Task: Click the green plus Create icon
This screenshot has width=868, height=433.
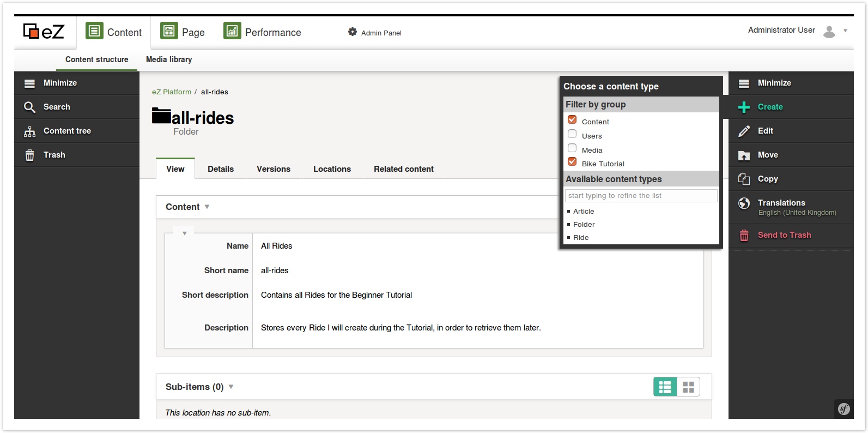Action: point(744,107)
